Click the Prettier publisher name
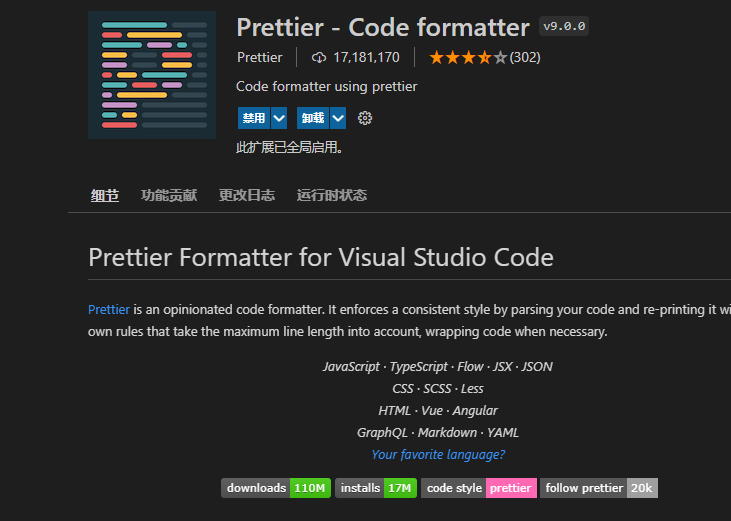The image size is (731, 521). click(x=260, y=57)
